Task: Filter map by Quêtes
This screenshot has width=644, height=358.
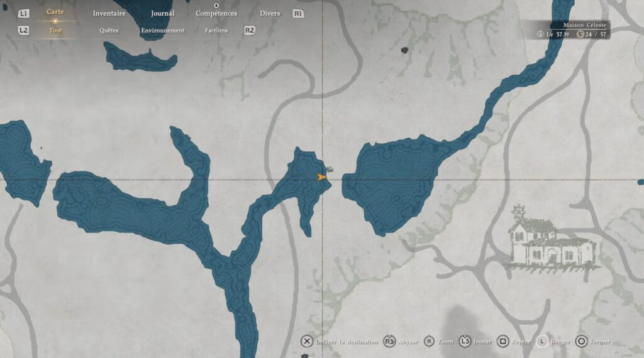Action: (x=109, y=30)
